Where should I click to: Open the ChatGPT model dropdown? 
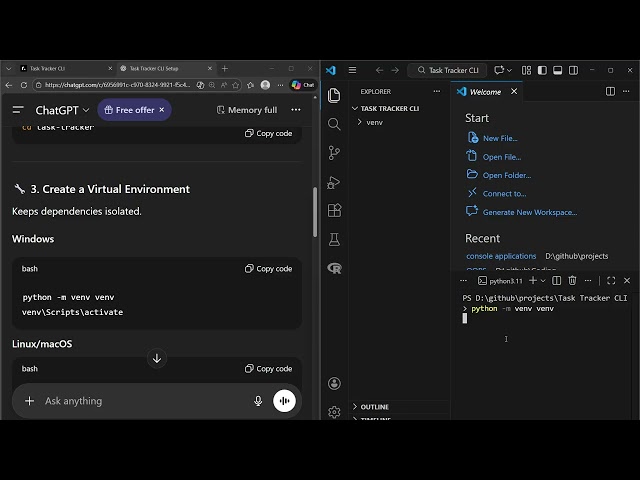[x=62, y=110]
